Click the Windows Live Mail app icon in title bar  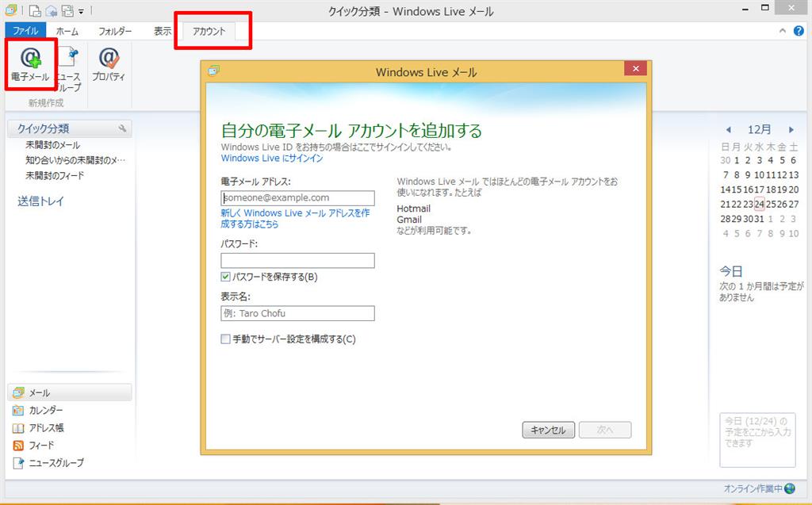[11, 10]
